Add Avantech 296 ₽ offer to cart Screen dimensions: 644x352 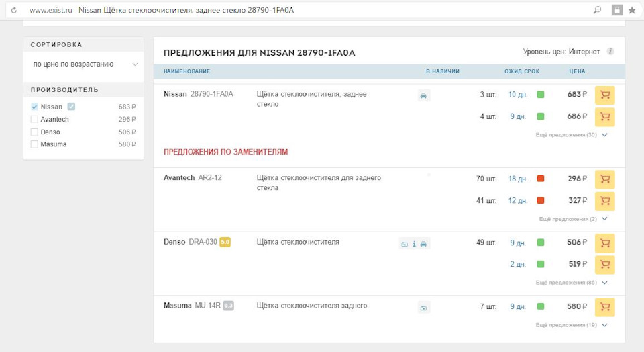(605, 179)
